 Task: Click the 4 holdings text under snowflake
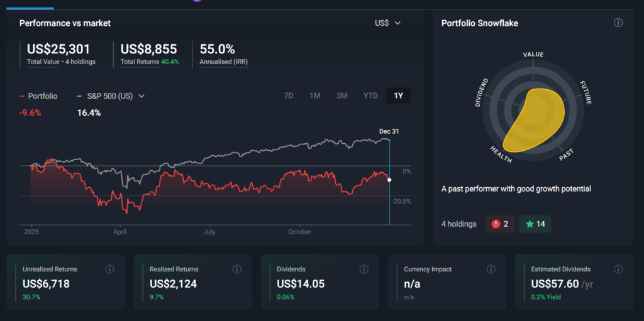pos(458,224)
